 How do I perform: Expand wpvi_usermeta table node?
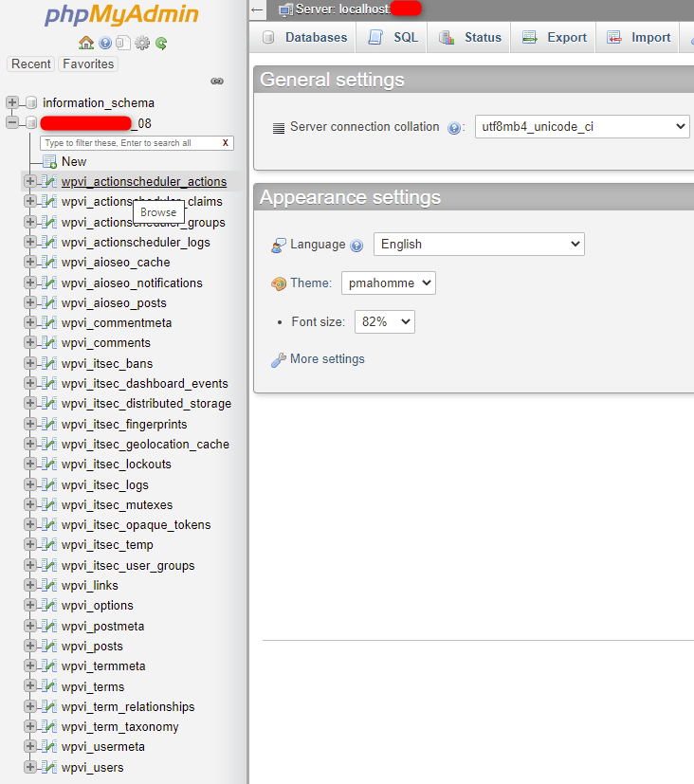tap(30, 746)
